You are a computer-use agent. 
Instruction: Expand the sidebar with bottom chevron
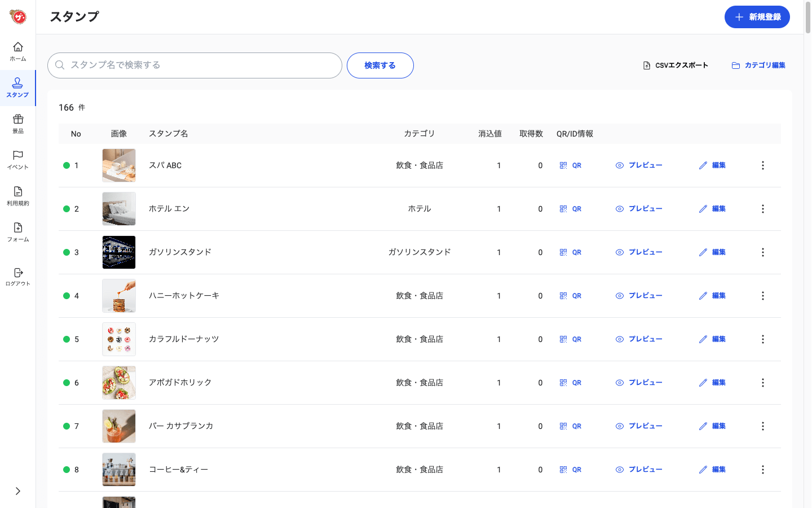coord(18,491)
